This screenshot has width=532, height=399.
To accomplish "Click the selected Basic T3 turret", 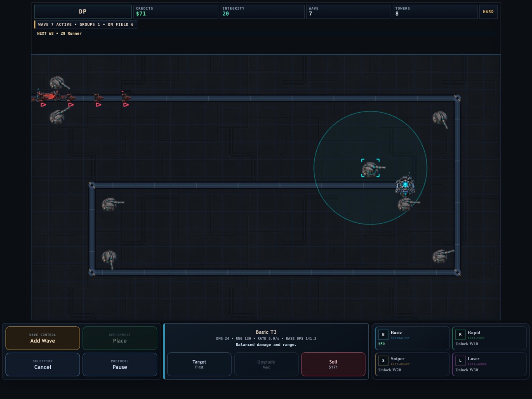I will coord(371,168).
